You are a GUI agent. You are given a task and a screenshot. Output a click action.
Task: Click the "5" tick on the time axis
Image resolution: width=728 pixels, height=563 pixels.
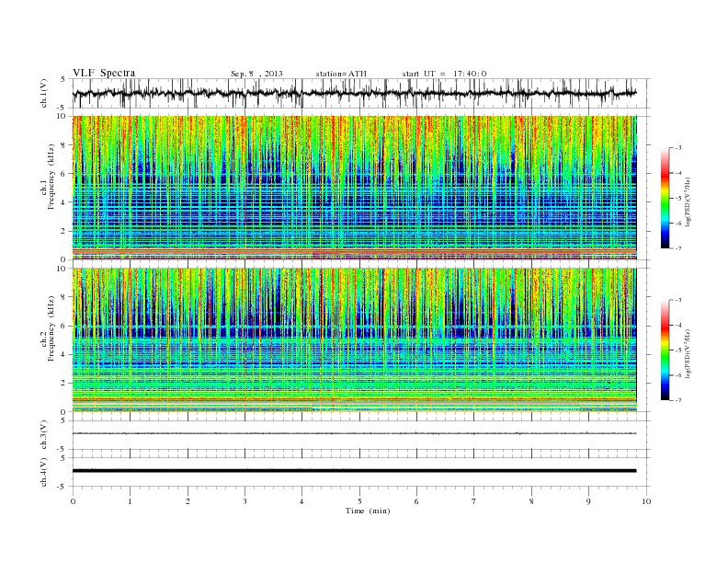(359, 501)
